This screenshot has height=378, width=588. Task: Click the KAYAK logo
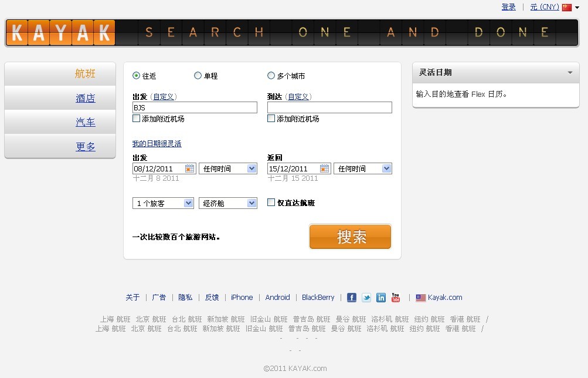[60, 33]
